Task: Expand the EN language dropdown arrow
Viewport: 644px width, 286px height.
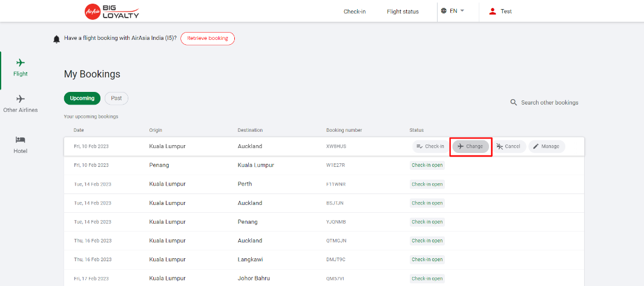Action: click(462, 11)
